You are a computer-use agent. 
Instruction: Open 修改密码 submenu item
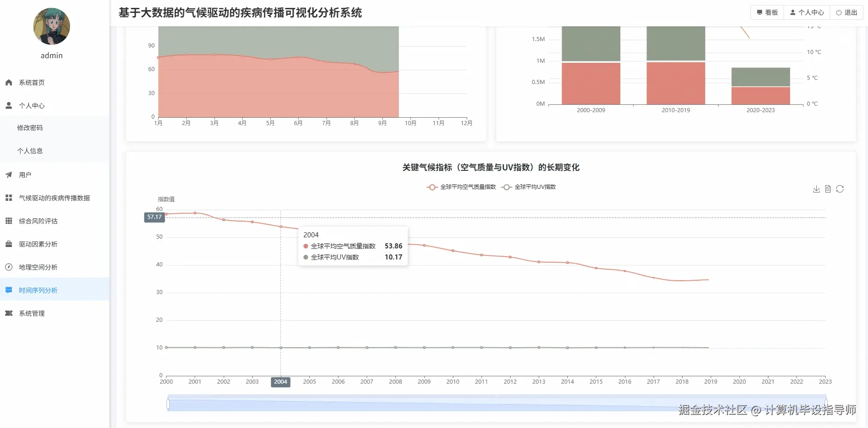click(55, 128)
